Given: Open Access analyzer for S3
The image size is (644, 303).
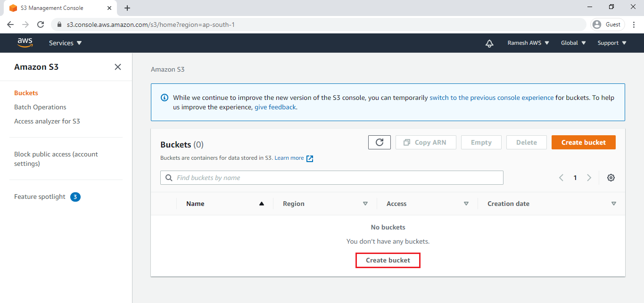Looking at the screenshot, I should 47,121.
